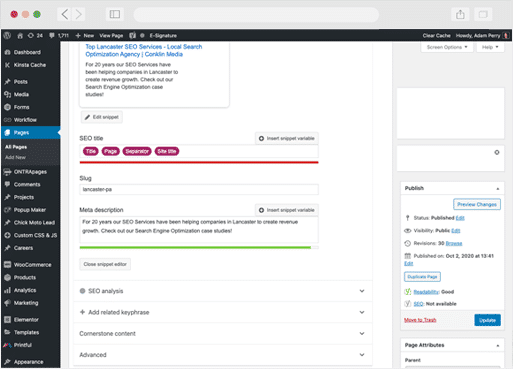The height and width of the screenshot is (369, 513).
Task: Edit the Published status link
Action: point(460,218)
